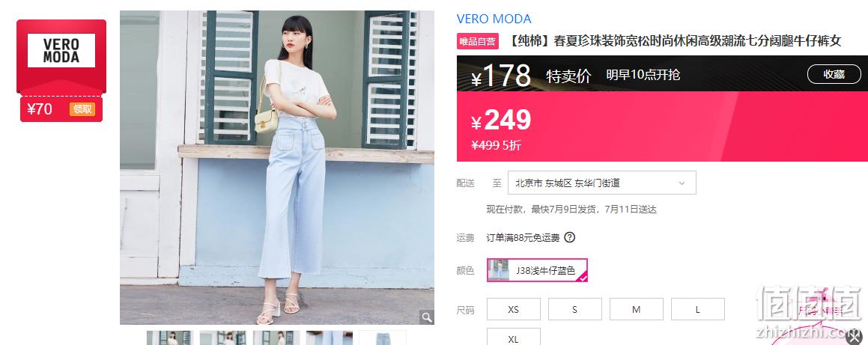Screen dimensions: 868x345
Task: Close the floating corner widget
Action: [x=855, y=337]
